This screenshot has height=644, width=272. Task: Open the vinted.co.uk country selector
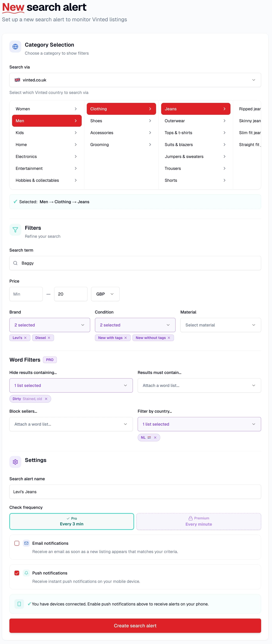135,80
